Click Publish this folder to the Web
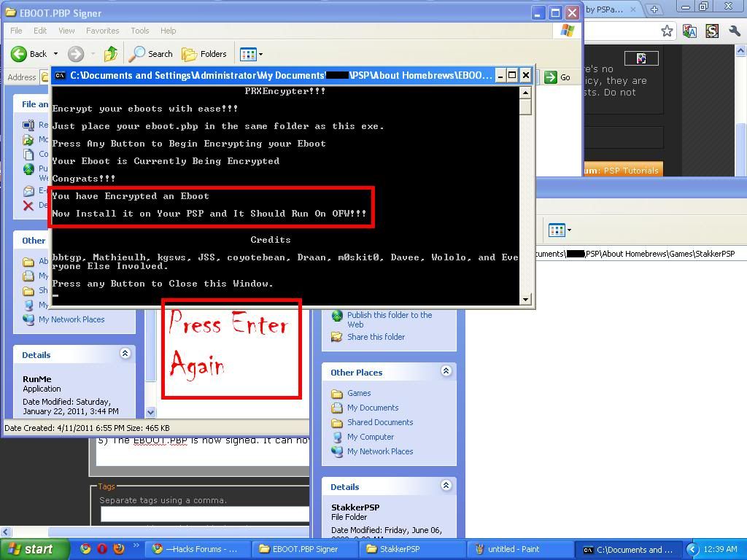The image size is (747, 560). [x=390, y=319]
